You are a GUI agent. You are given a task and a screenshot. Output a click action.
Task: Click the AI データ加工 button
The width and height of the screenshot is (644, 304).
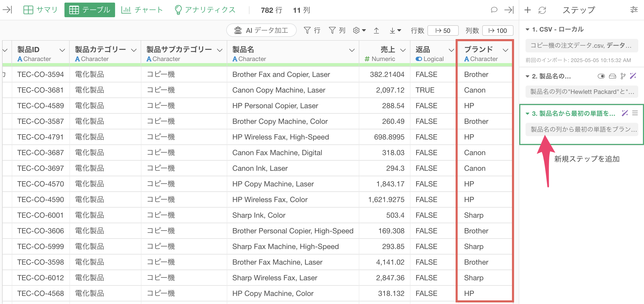(x=261, y=31)
